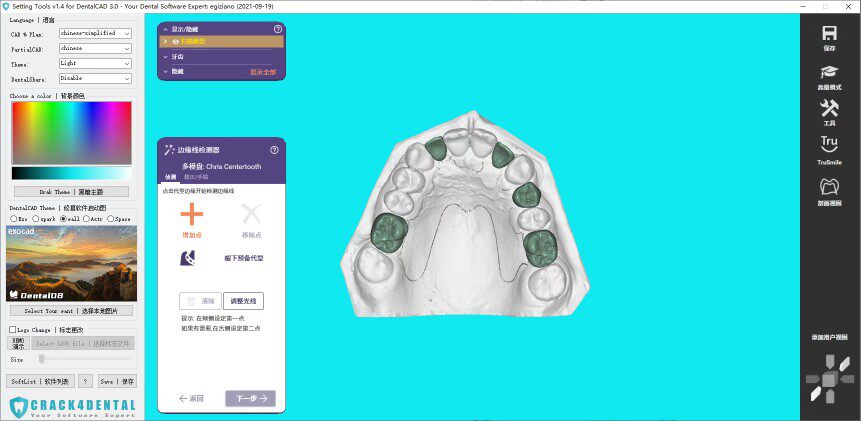Image resolution: width=861 pixels, height=421 pixels.
Task: Click the black-to-cyan brightness gradient bar
Action: (71, 173)
